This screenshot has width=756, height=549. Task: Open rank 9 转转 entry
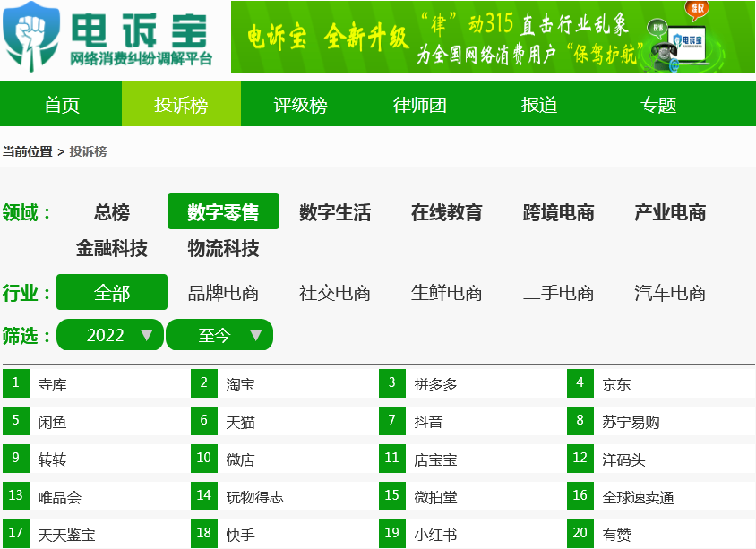[x=95, y=459]
